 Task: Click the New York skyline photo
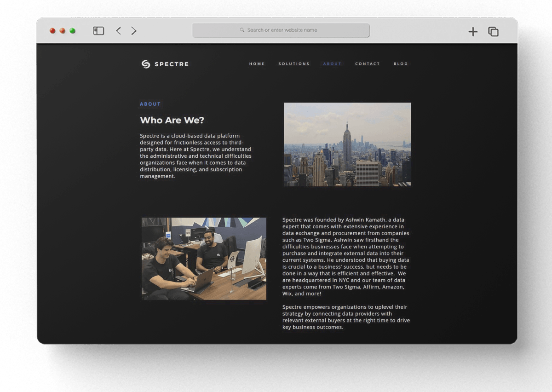tap(347, 144)
